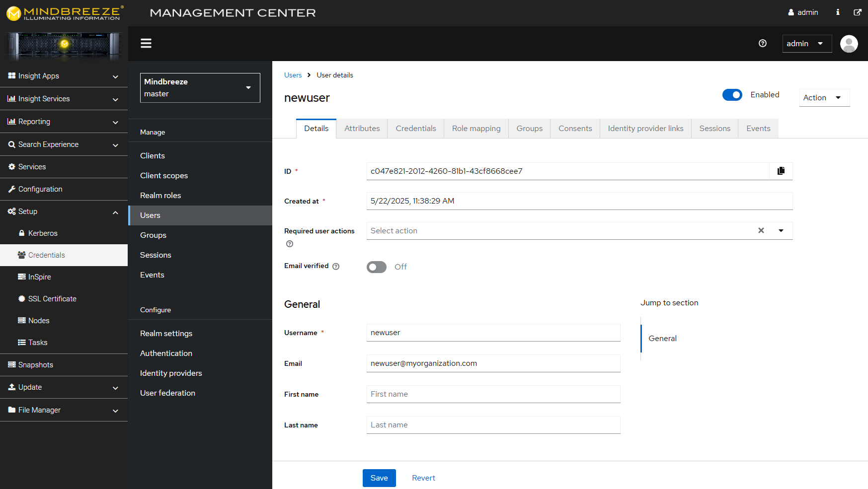This screenshot has width=868, height=489.
Task: Expand the Insight Apps menu chevron
Action: [x=115, y=76]
